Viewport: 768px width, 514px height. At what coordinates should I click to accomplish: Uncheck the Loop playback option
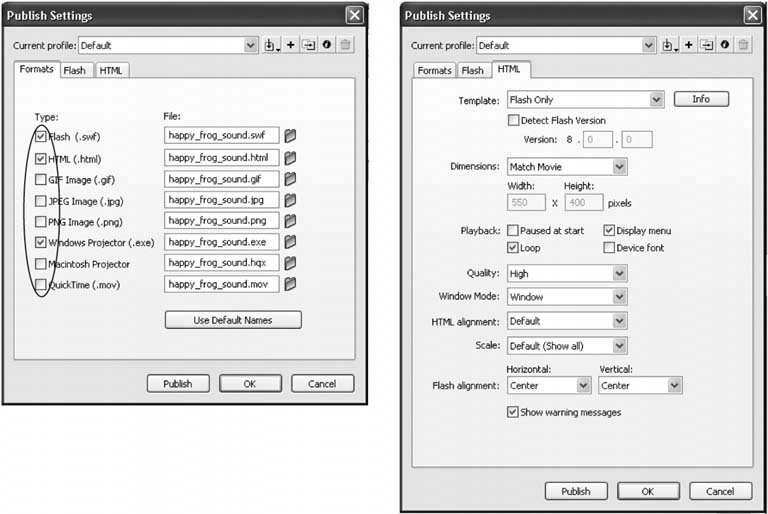click(513, 248)
